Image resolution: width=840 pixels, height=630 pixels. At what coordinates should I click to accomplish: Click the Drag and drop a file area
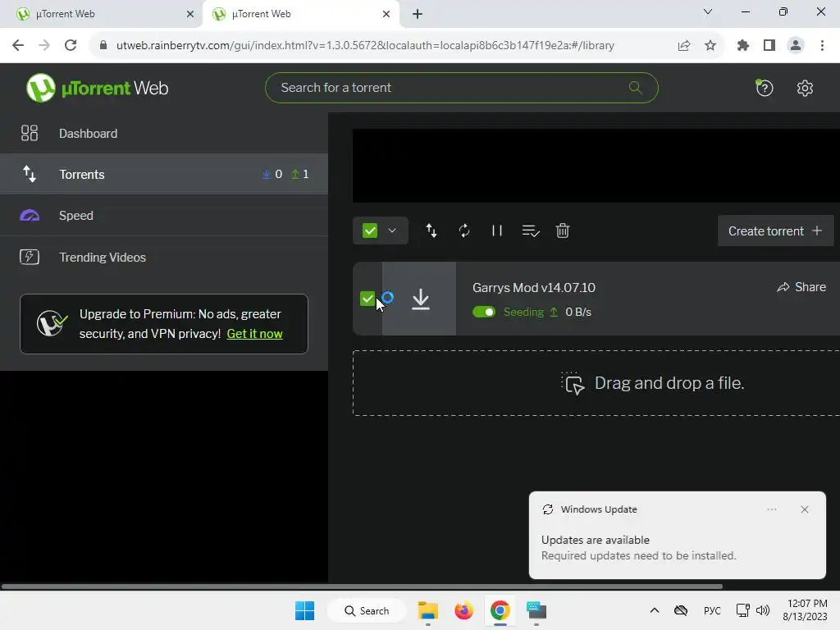(x=596, y=383)
